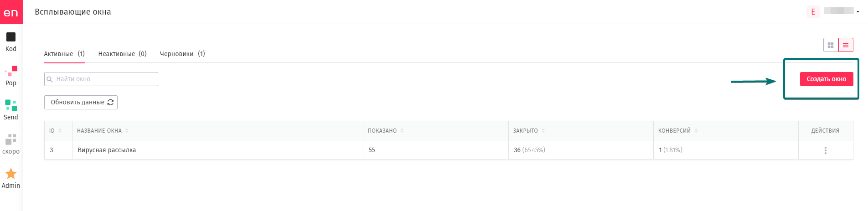Focus the Найти окно search field

click(x=101, y=79)
